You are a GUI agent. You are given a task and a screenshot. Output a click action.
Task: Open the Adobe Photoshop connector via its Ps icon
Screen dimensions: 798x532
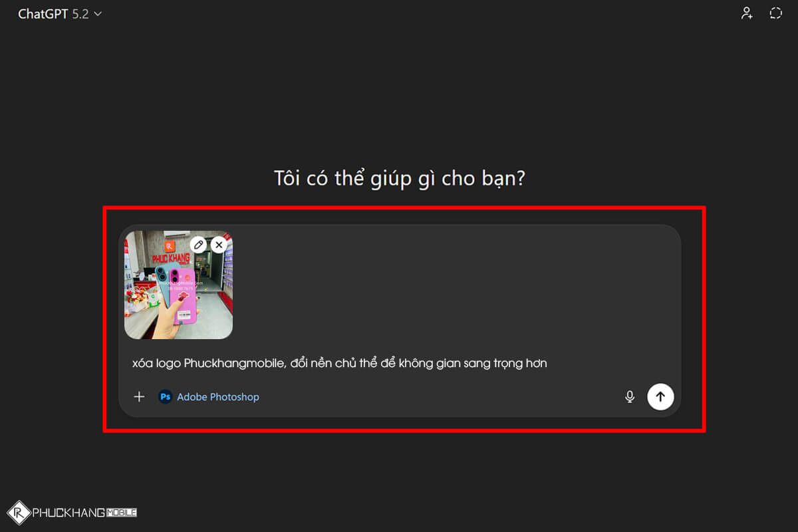pyautogui.click(x=166, y=396)
